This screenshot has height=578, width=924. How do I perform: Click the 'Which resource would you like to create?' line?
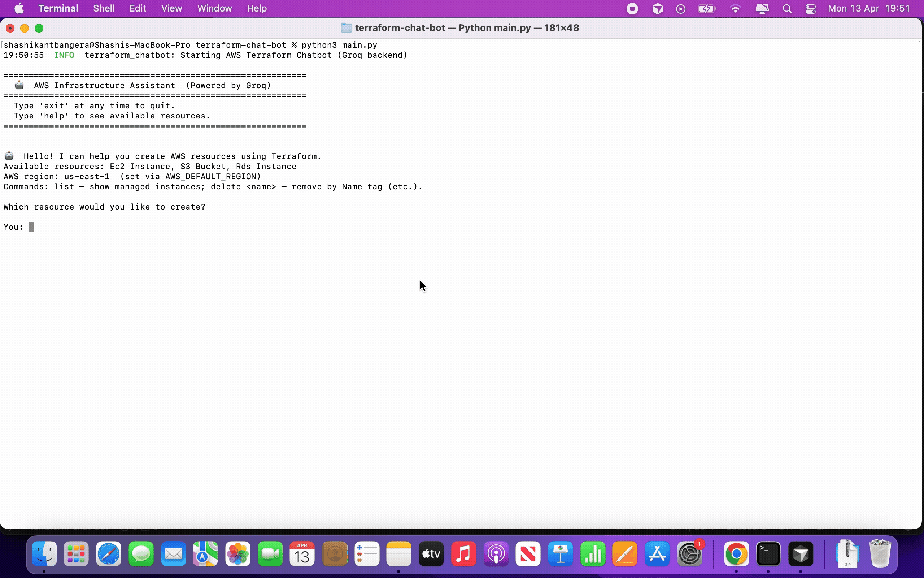104,207
